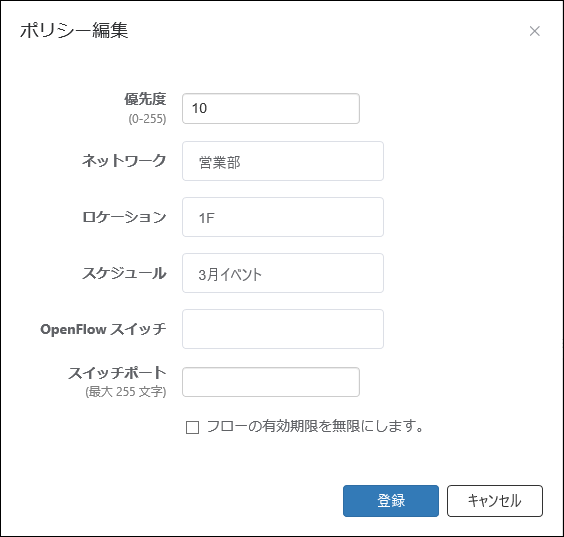Click the 登録 button
This screenshot has width=564, height=537.
click(391, 501)
